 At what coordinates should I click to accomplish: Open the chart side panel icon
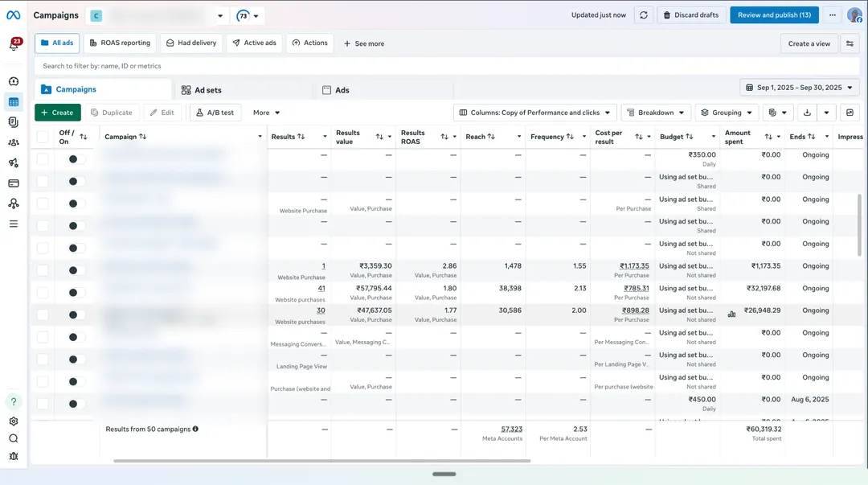coord(850,113)
